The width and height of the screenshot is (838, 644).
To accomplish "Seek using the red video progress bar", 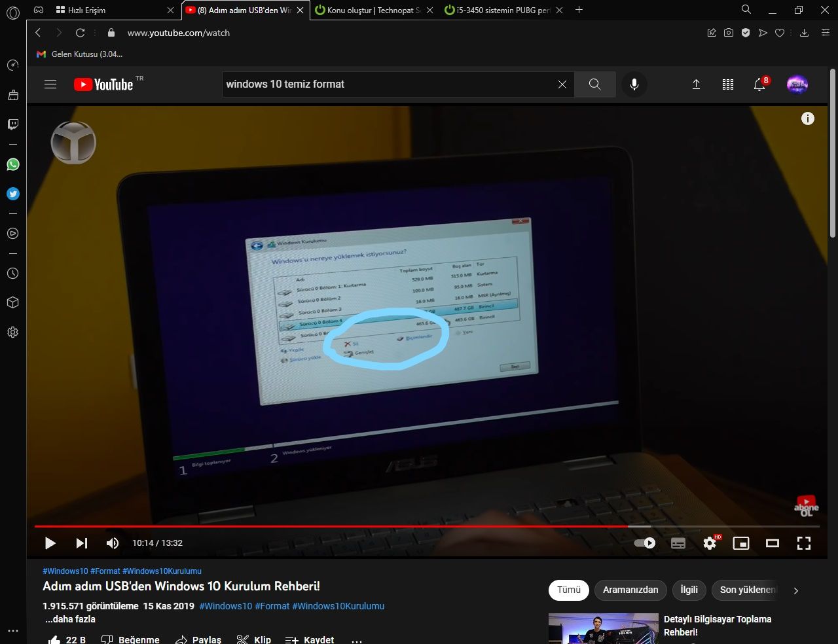I will click(427, 526).
